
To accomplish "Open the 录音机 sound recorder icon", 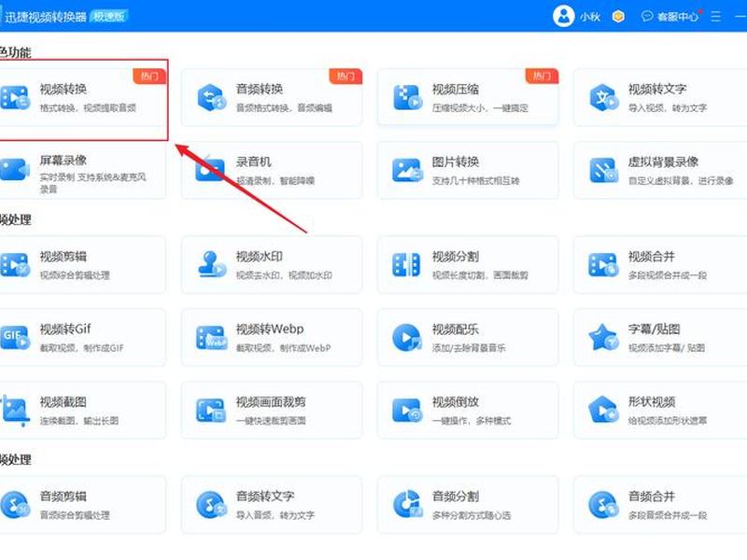I will 210,169.
